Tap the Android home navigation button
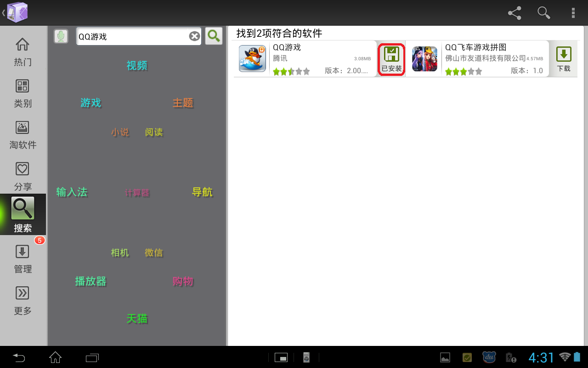Viewport: 588px width, 368px height. click(x=56, y=357)
